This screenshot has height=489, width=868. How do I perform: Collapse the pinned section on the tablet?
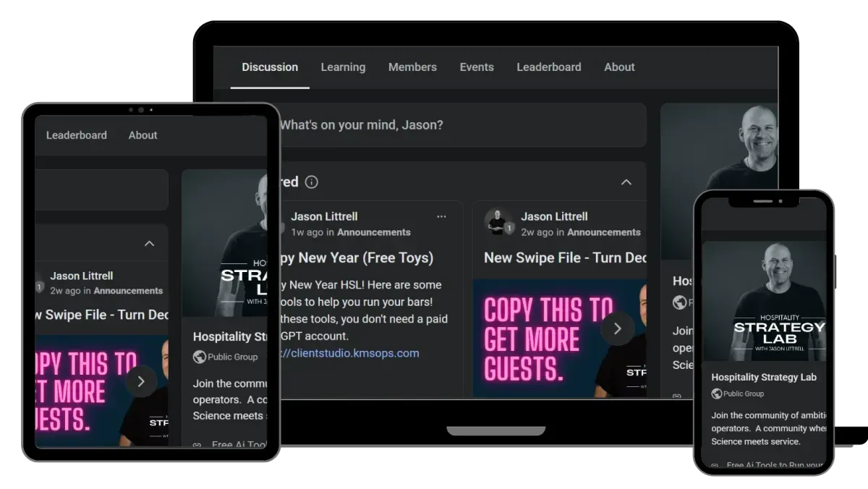(149, 244)
